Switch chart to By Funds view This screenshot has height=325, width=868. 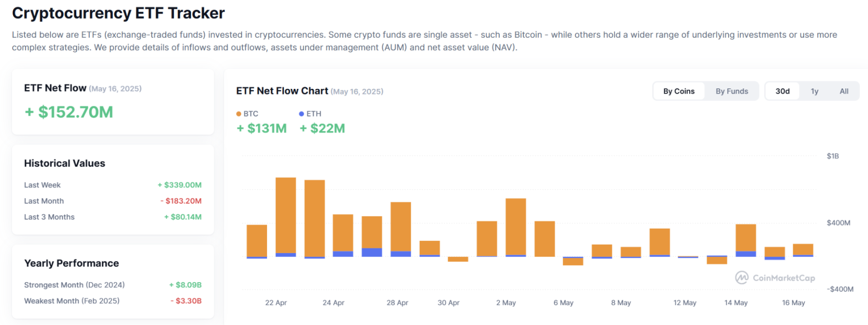(x=732, y=91)
